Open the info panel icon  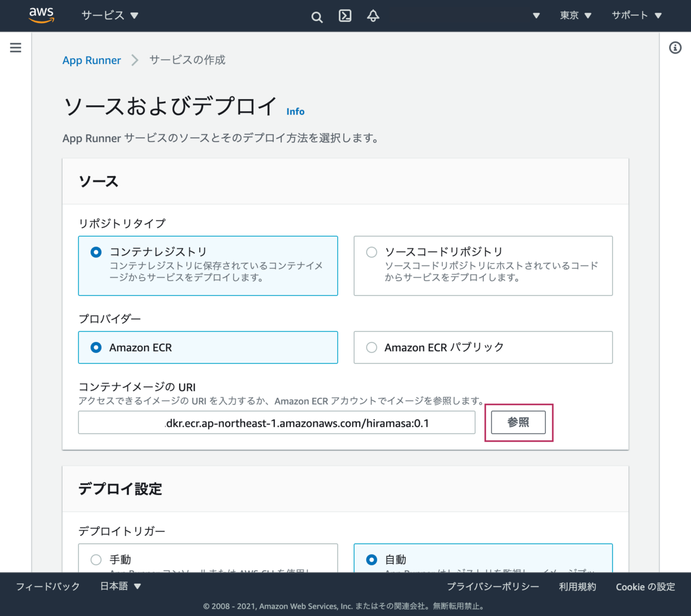(x=675, y=48)
